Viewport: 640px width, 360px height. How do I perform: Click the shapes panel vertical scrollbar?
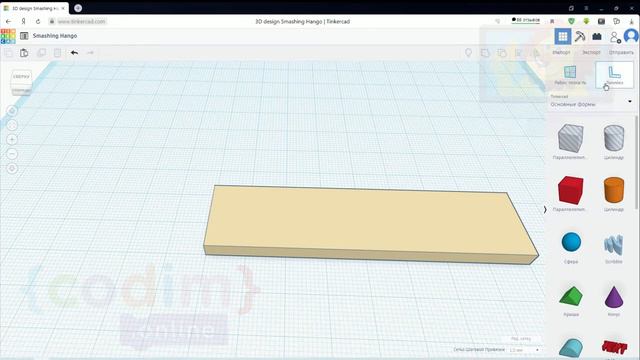point(636,163)
